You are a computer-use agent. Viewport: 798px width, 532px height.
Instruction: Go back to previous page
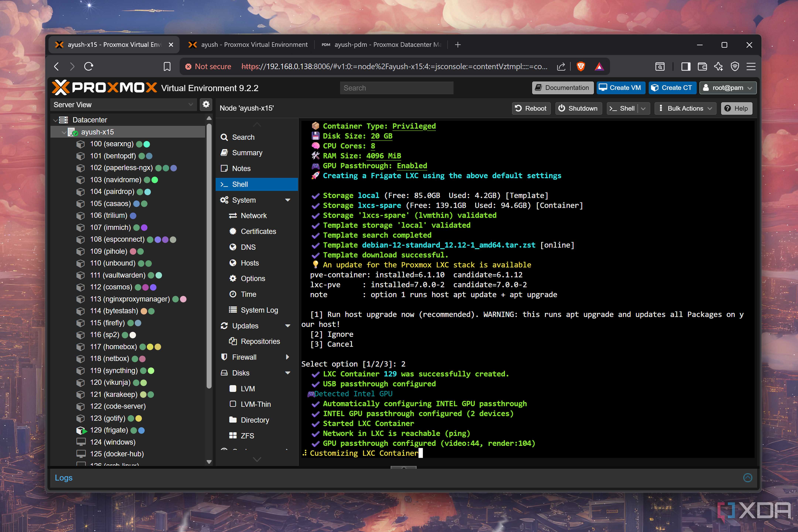tap(57, 66)
